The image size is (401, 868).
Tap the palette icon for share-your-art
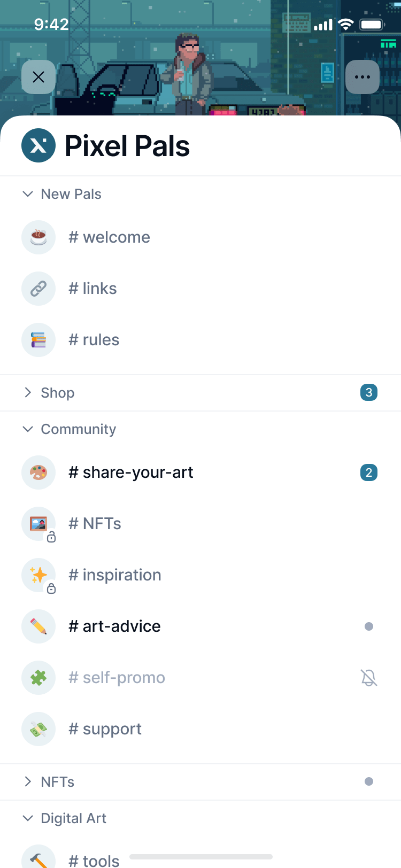38,472
